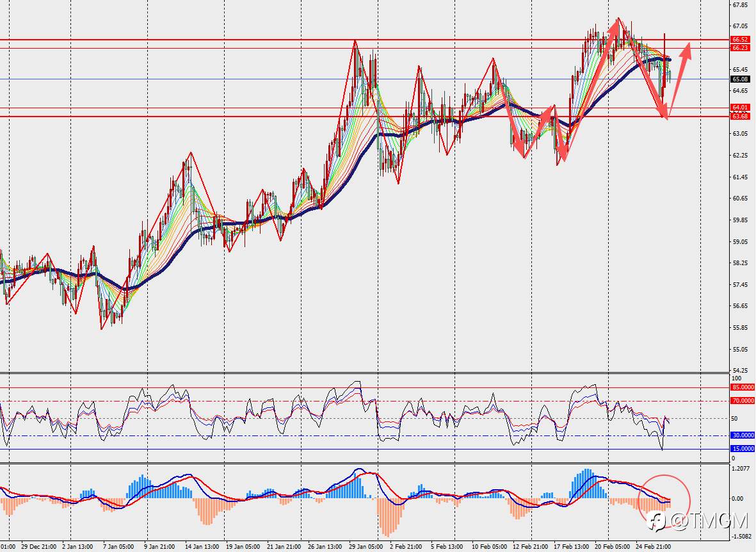This screenshot has width=756, height=552.
Task: Select the 29 Jan 05:00 date label
Action: point(366,547)
